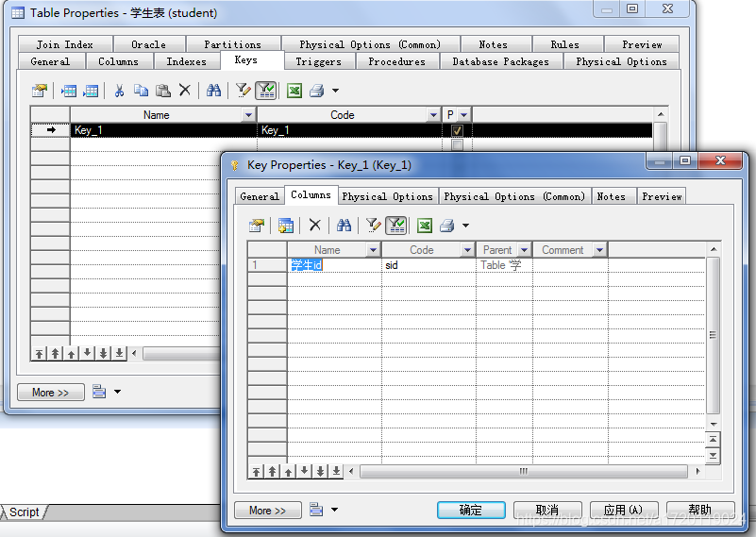Open Physical Options tab in Key Properties

[388, 196]
